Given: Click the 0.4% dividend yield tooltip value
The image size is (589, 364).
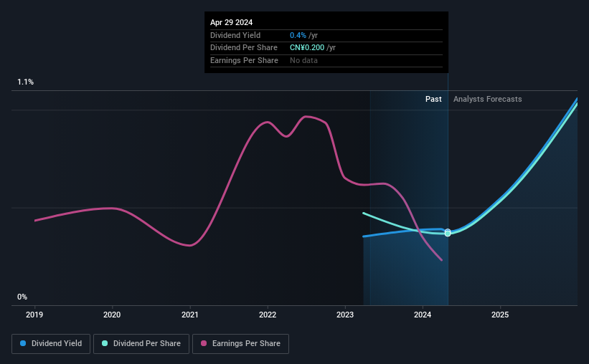Looking at the screenshot, I should pos(298,35).
